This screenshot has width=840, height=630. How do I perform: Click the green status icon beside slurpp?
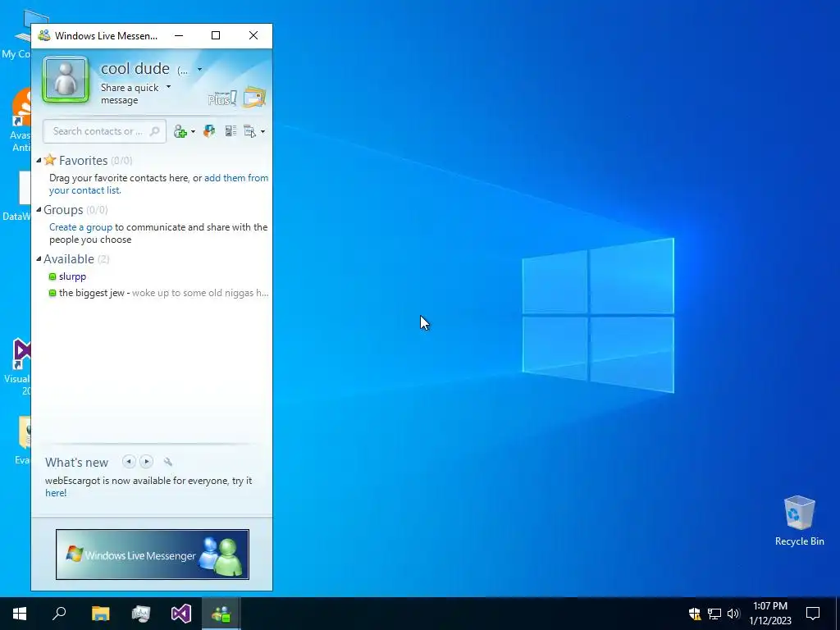(x=52, y=276)
